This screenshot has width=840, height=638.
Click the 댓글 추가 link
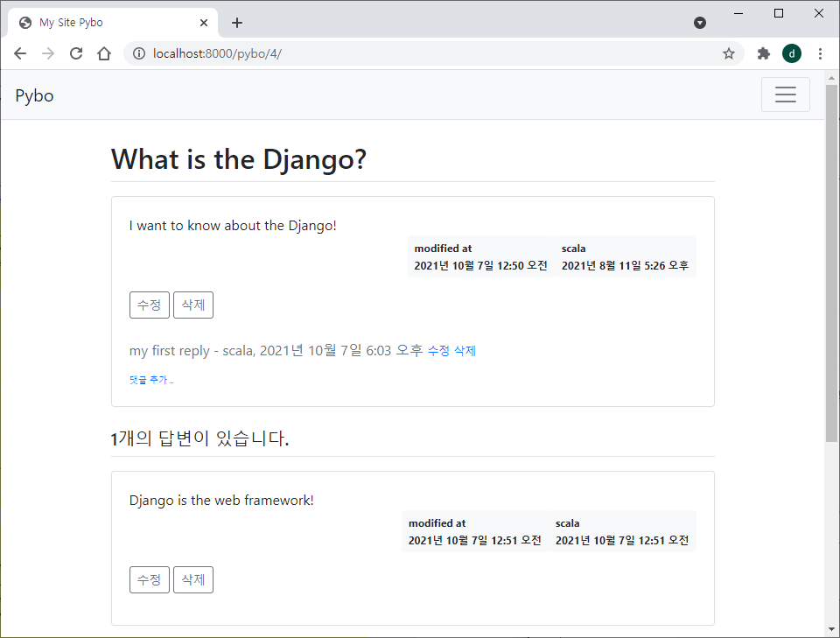point(151,380)
